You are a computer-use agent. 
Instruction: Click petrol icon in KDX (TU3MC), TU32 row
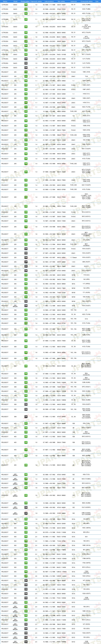[x=26, y=197]
